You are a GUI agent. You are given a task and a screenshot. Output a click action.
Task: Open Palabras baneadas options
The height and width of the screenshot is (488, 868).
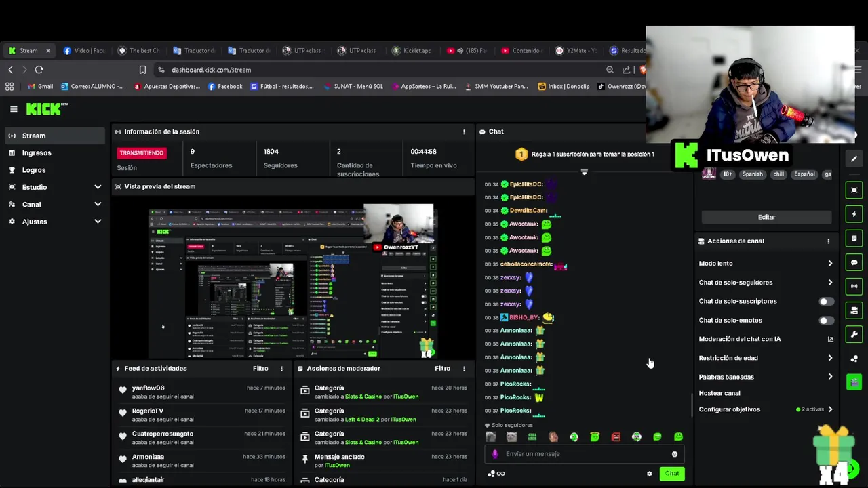766,377
